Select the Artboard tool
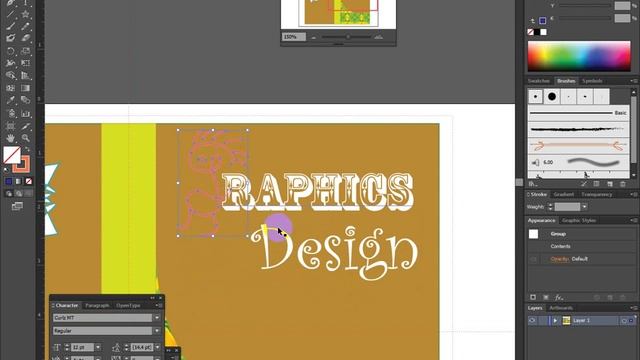This screenshot has width=640, height=360. 11,126
